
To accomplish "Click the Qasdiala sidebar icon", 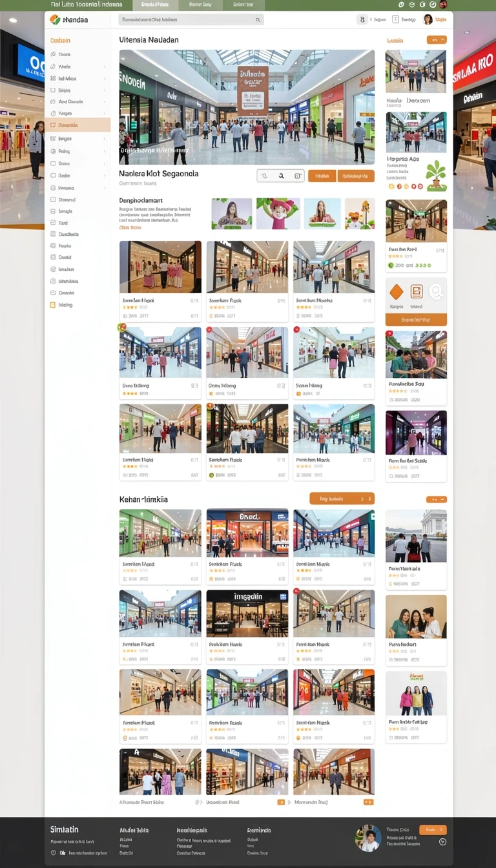I will pyautogui.click(x=53, y=234).
